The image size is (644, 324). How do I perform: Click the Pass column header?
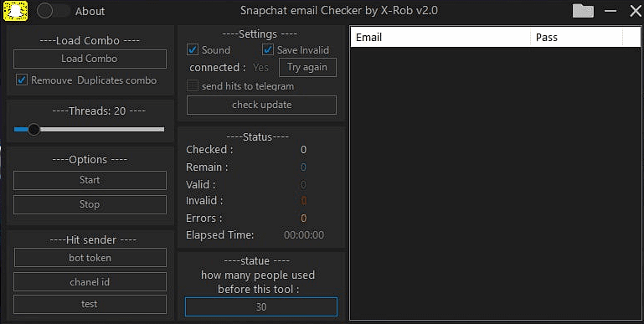pyautogui.click(x=577, y=38)
